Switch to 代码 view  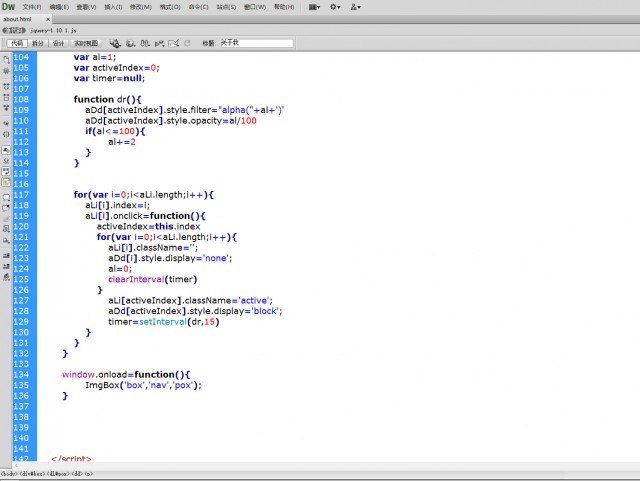point(17,43)
